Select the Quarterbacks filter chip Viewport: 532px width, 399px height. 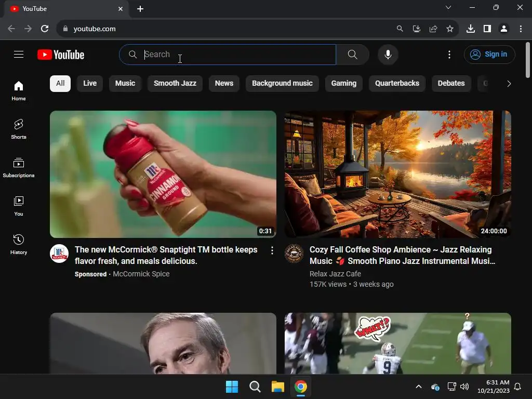397,84
